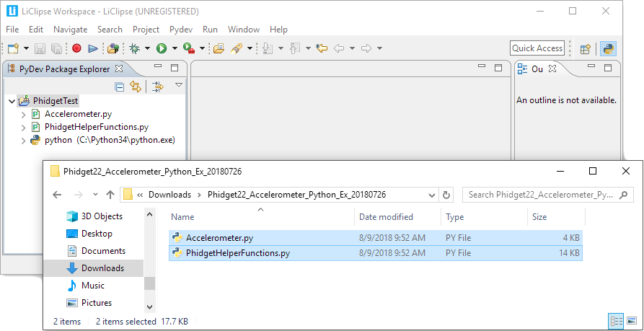Select the PhidgetTest project
Viewport: 644px width, 331px height.
point(56,101)
